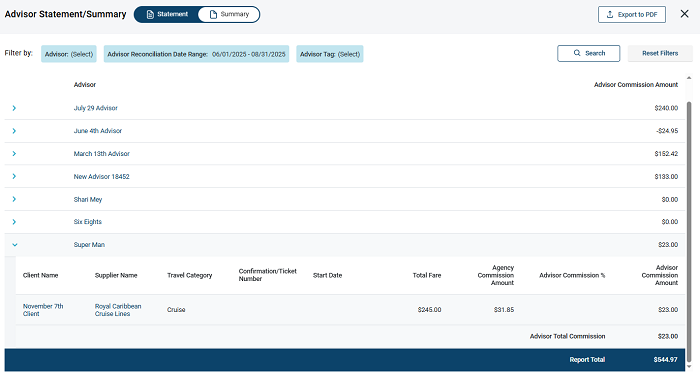Click the Travel Category column header
Screen dimensions: 700x374
189,275
